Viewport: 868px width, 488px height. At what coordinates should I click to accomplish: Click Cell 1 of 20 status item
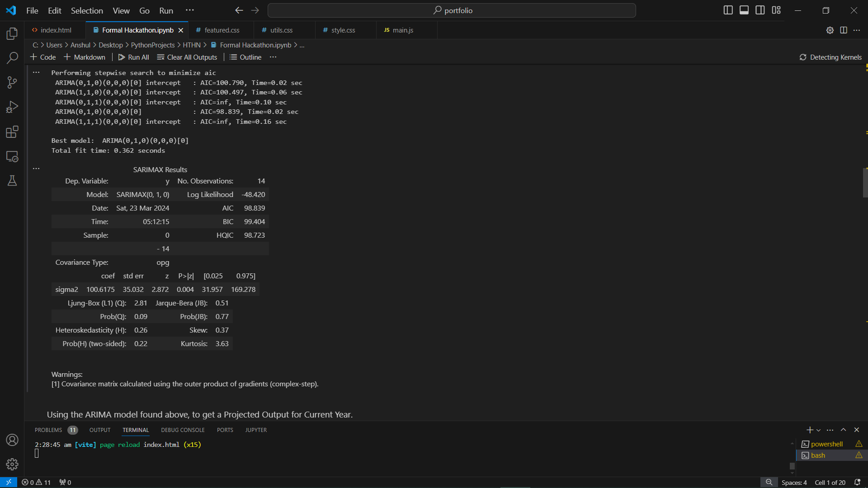coord(830,483)
